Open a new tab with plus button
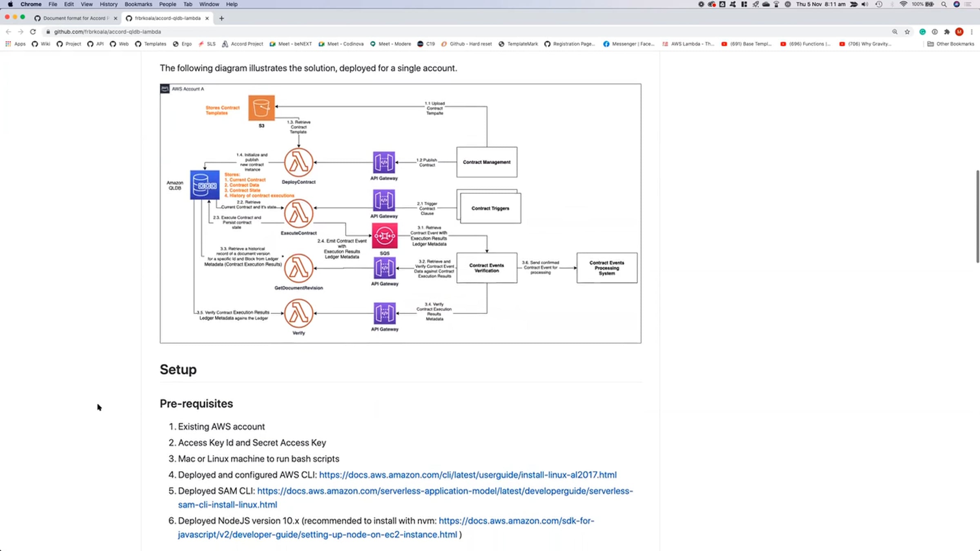 tap(221, 18)
